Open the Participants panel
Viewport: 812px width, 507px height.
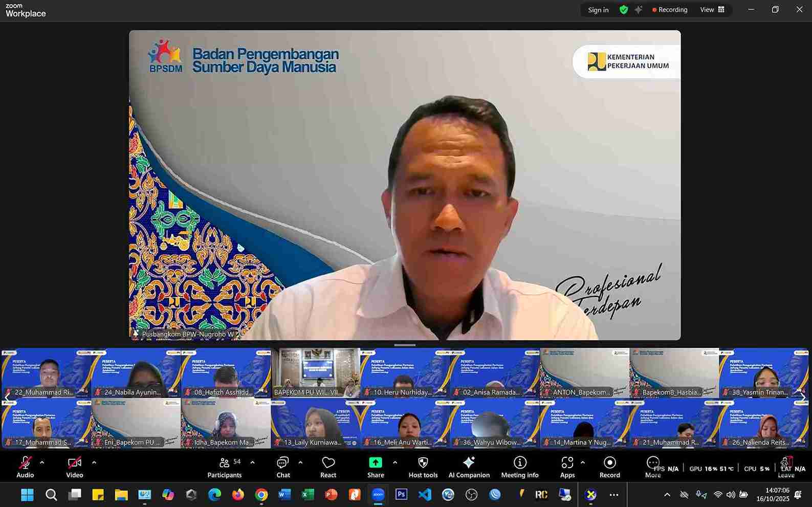pyautogui.click(x=224, y=467)
